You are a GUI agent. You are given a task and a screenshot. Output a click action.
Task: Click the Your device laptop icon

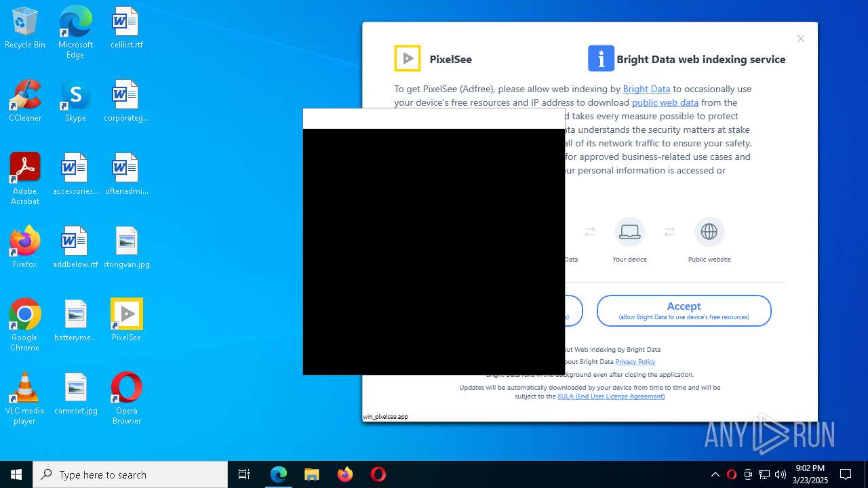tap(629, 232)
